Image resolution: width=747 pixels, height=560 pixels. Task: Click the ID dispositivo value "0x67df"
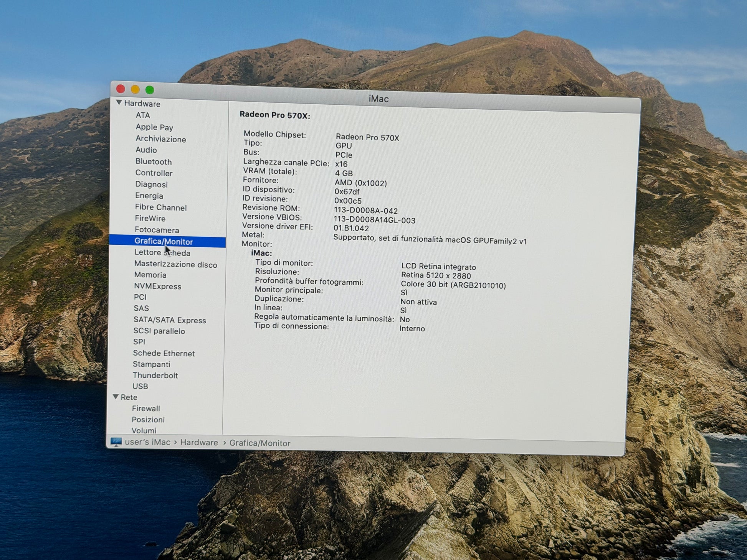tap(347, 191)
